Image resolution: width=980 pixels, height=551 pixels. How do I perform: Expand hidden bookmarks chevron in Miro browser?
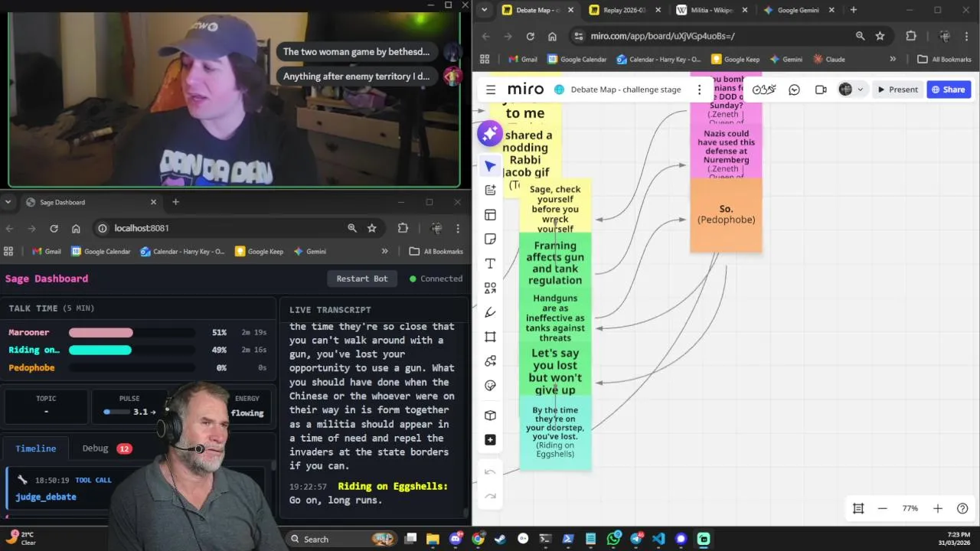[893, 59]
